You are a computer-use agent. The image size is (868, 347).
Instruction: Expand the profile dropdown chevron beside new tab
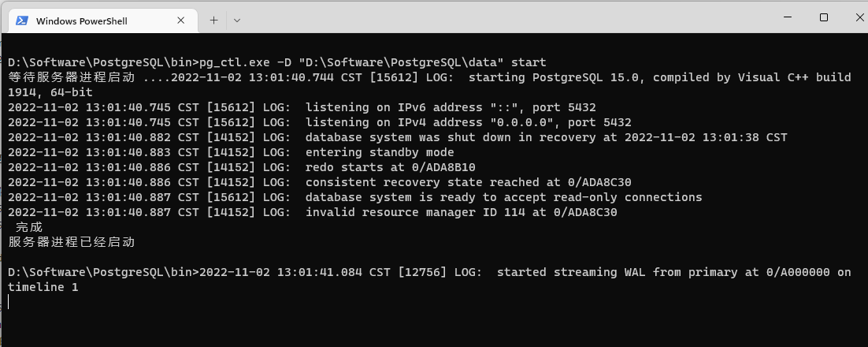point(237,20)
